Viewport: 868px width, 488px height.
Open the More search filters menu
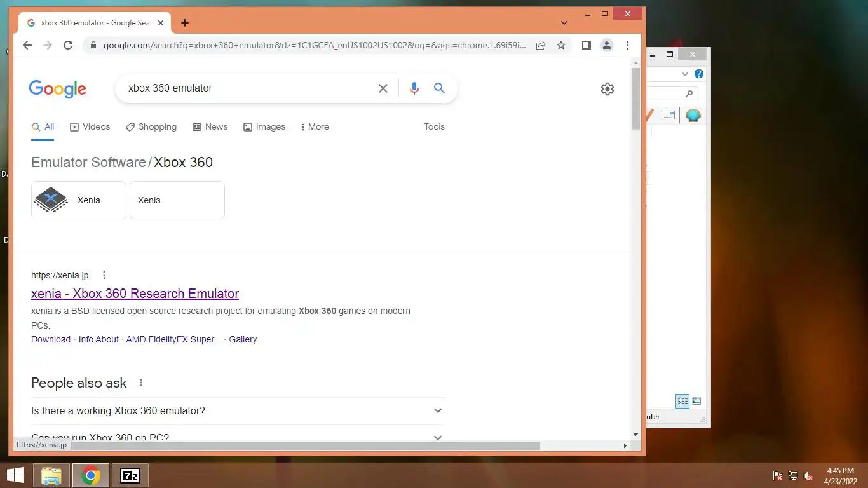315,127
